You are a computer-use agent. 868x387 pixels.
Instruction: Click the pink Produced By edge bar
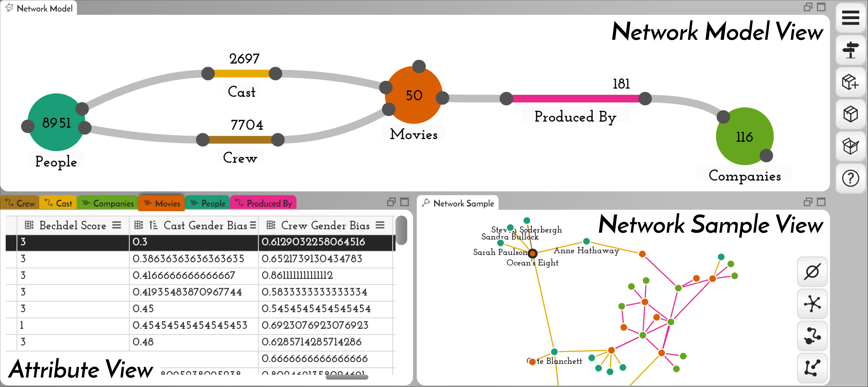click(575, 99)
